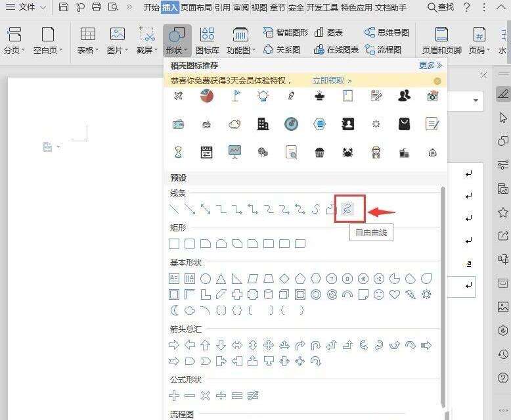
Task: Insert a 思维导图 mind map
Action: tap(386, 32)
